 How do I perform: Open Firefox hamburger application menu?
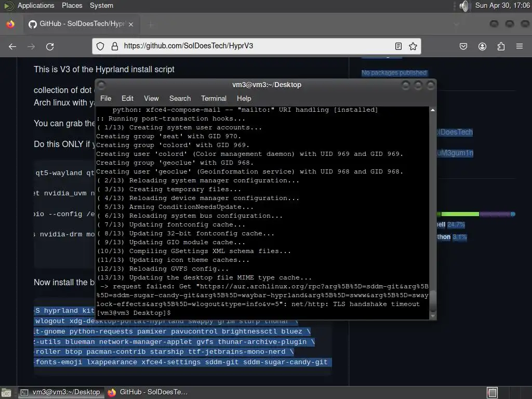520,46
